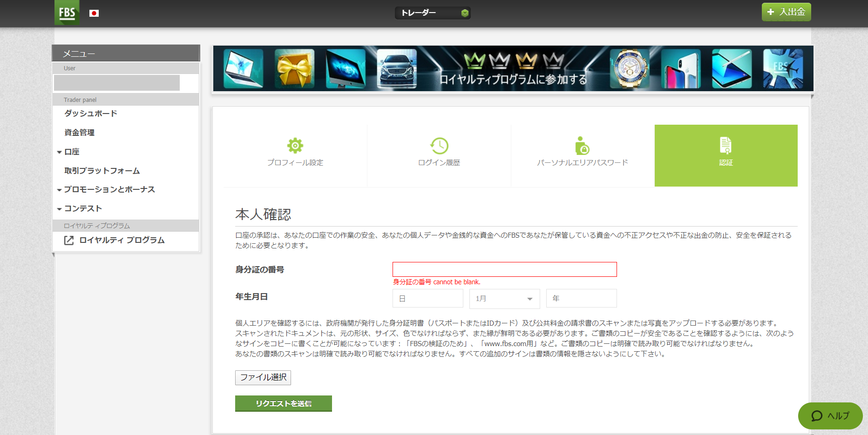Click the external link icon beside ロイヤルティ プログラム

pos(69,241)
